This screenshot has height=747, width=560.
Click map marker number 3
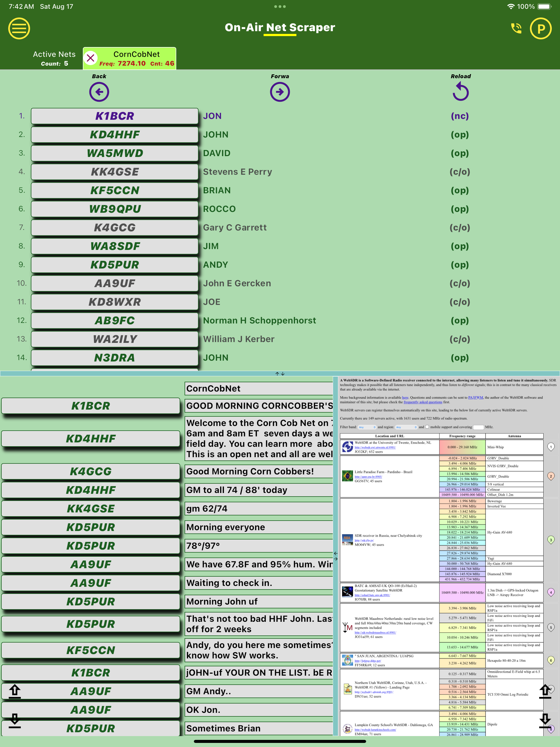pos(551,540)
